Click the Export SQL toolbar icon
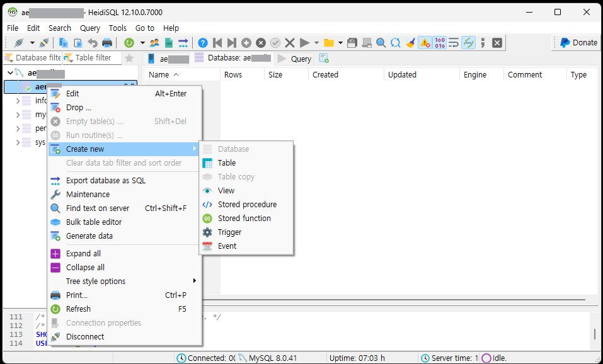Viewport: 603px width, 364px height. 183,43
